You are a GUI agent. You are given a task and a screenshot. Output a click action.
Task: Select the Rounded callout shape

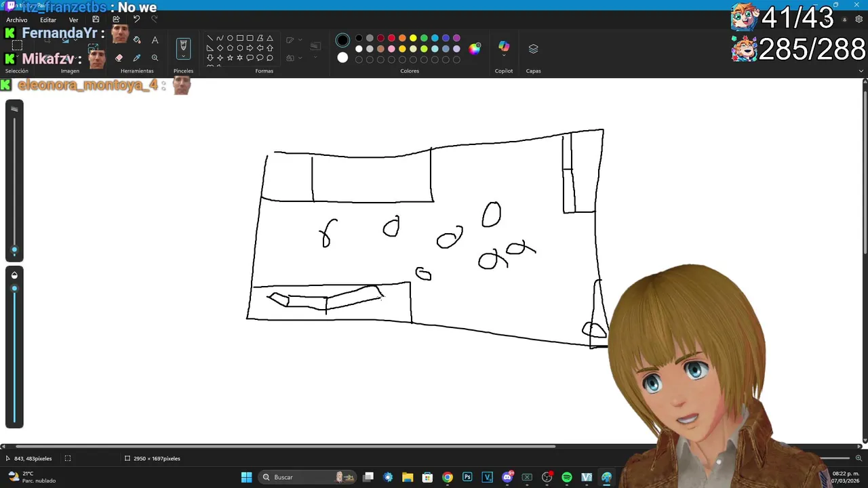click(250, 58)
